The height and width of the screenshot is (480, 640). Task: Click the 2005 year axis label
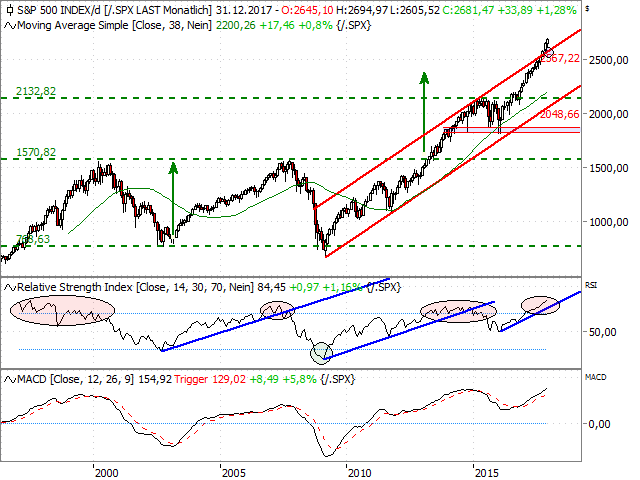click(234, 473)
